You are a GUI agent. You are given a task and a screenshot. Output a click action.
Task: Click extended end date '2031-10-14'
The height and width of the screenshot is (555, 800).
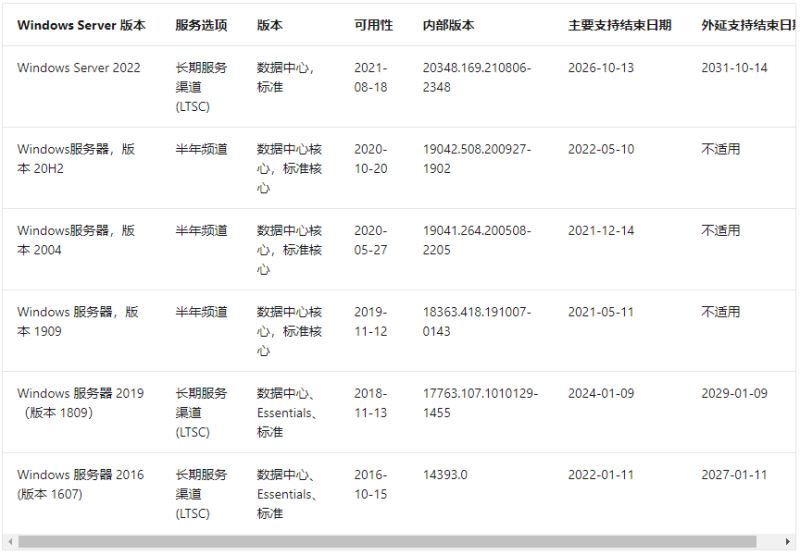tap(734, 68)
